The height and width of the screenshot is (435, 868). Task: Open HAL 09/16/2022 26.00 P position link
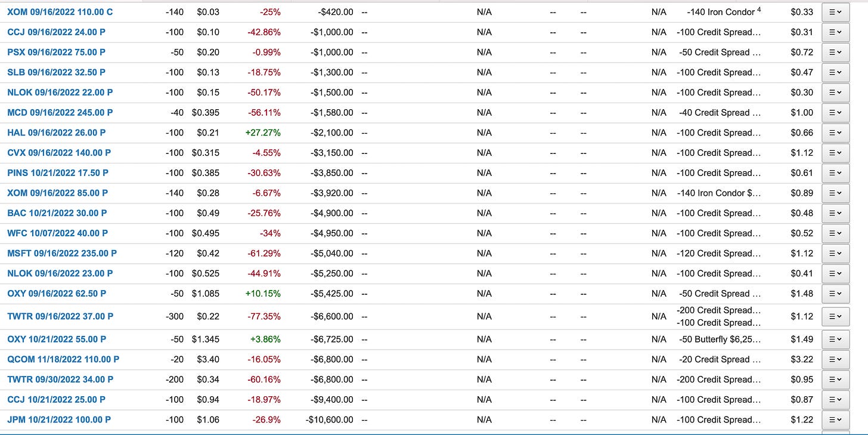[56, 132]
